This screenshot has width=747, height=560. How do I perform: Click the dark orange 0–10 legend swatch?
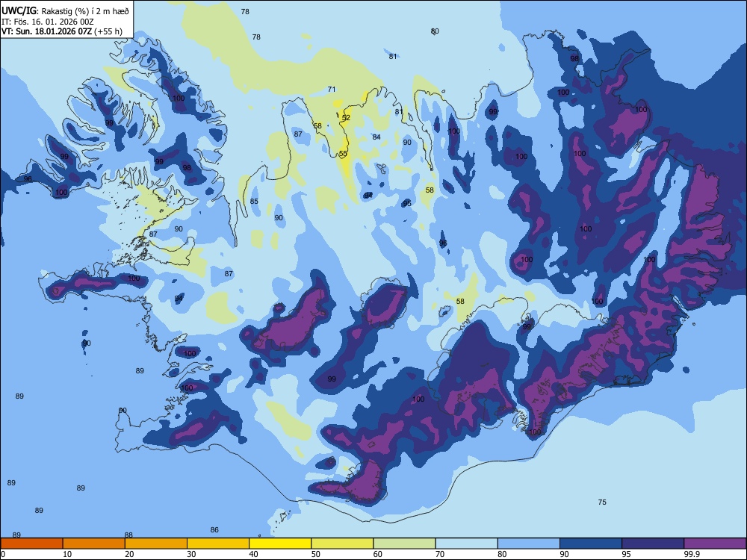point(31,544)
